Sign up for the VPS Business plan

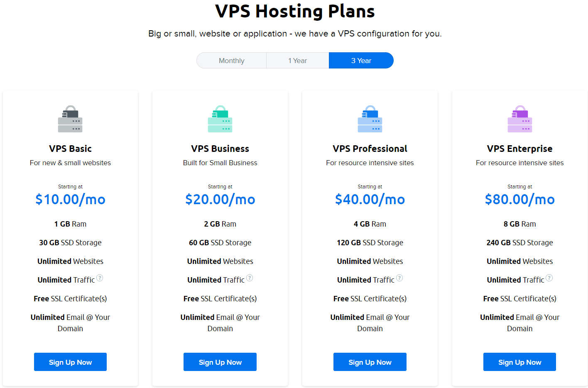click(x=220, y=362)
